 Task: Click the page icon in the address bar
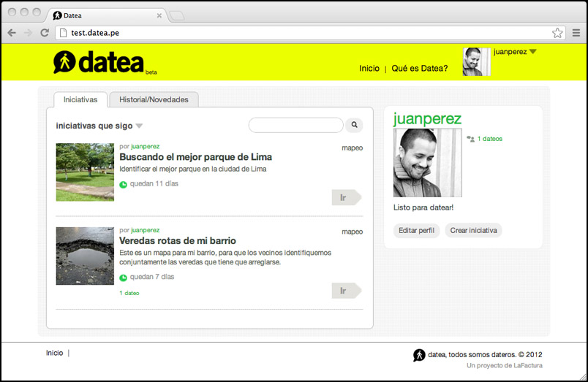(x=64, y=33)
